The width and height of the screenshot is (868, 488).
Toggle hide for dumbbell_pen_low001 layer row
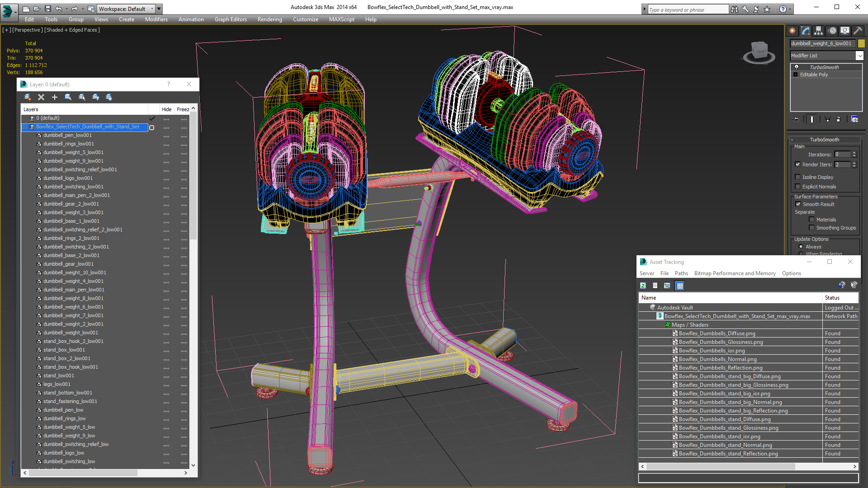[x=166, y=136]
